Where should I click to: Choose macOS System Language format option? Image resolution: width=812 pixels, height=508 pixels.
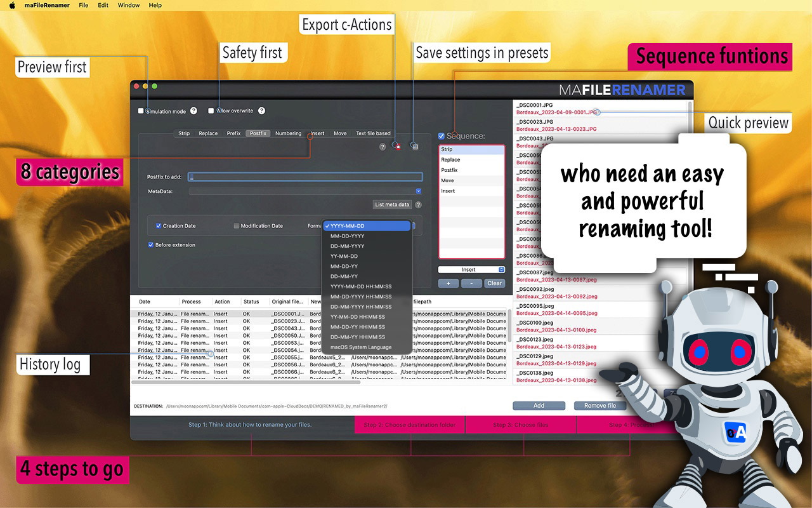point(367,347)
